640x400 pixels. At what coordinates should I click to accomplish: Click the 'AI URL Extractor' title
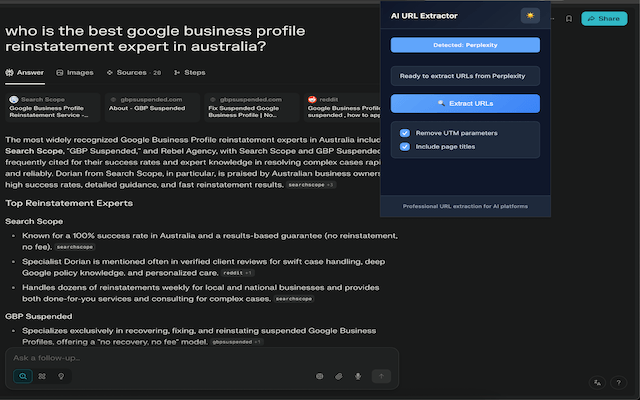[x=424, y=16]
